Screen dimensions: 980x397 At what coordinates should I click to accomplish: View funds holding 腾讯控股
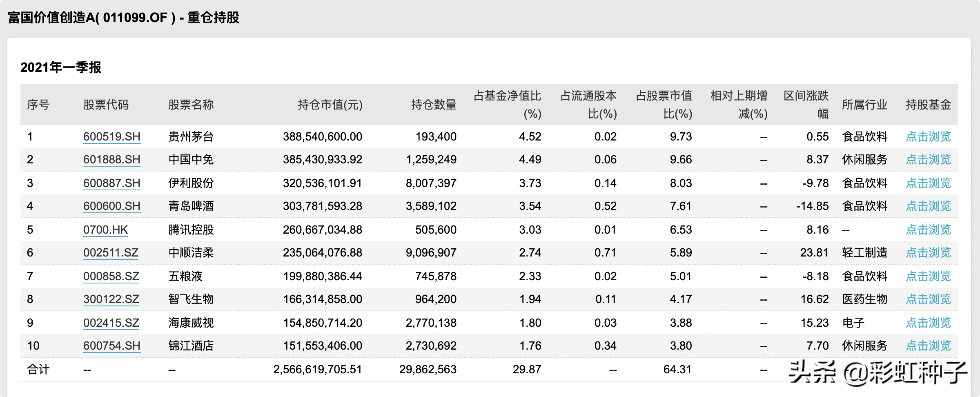tap(928, 230)
